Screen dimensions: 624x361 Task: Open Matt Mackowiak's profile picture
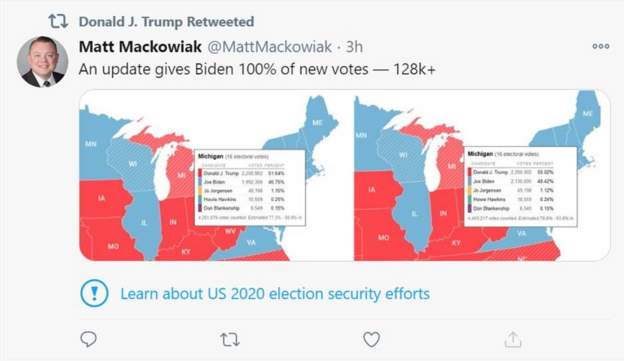click(42, 62)
